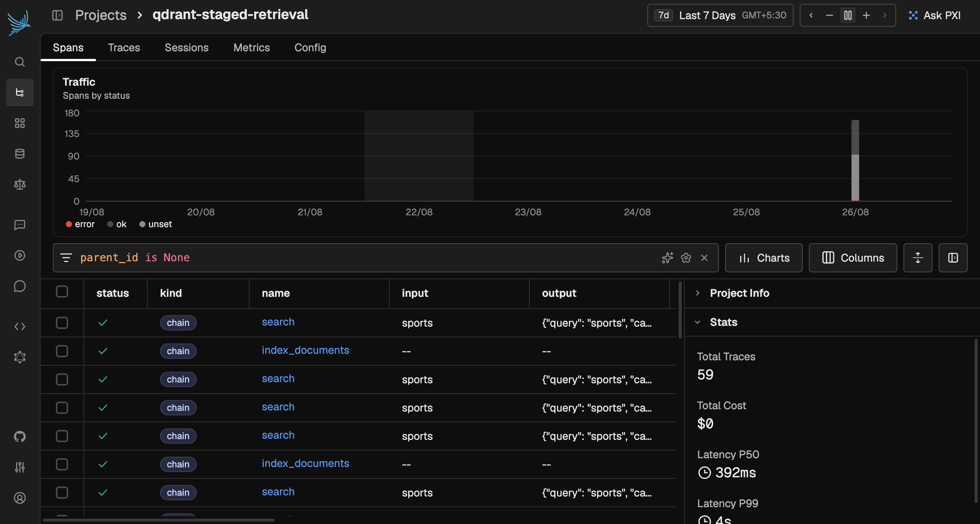Switch to the Sessions tab
This screenshot has width=980, height=524.
tap(186, 47)
